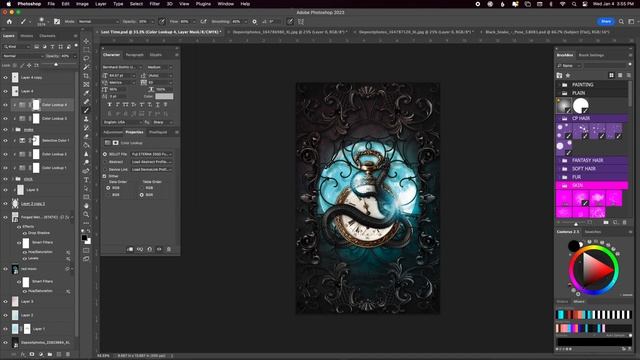Select the Frame tool

point(86,84)
